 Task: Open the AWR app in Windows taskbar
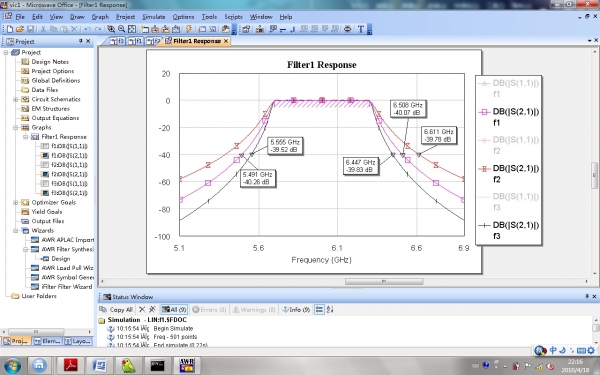click(187, 365)
